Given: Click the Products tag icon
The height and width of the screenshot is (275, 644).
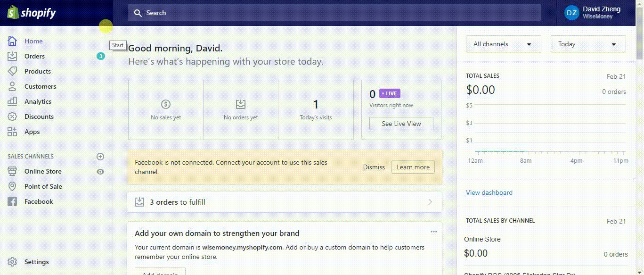Looking at the screenshot, I should (x=12, y=71).
